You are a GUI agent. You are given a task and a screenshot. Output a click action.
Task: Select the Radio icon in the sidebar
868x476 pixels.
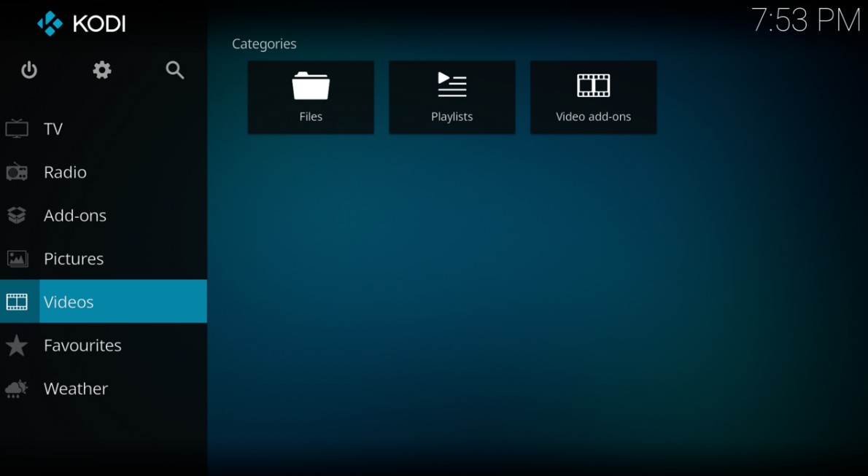click(18, 172)
